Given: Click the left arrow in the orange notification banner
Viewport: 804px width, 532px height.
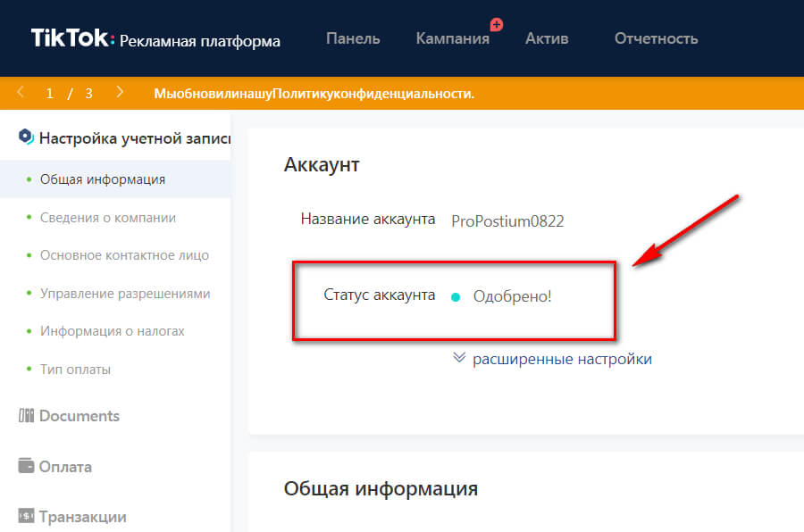Looking at the screenshot, I should point(19,92).
